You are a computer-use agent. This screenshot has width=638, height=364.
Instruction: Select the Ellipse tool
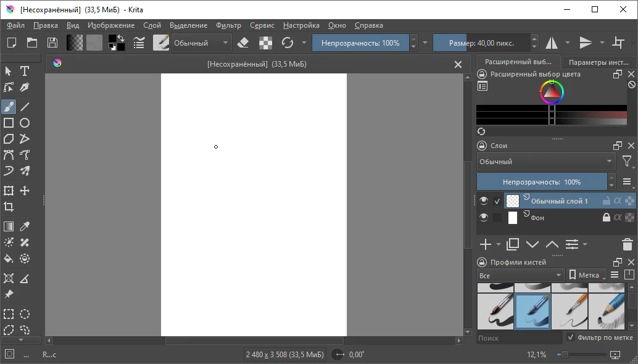point(25,123)
